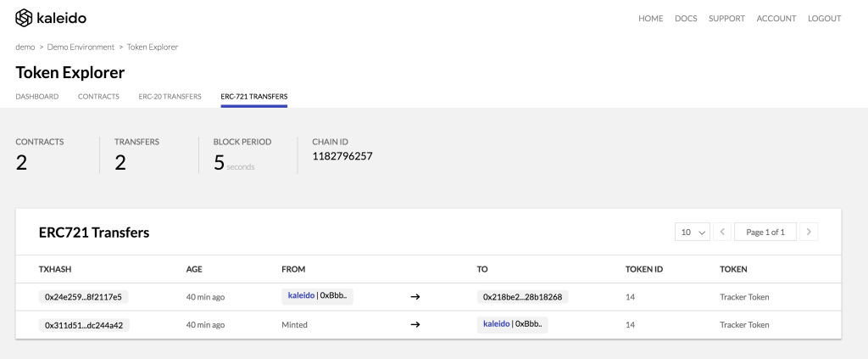Switch to the Dashboard tab
This screenshot has width=868, height=359.
(37, 97)
